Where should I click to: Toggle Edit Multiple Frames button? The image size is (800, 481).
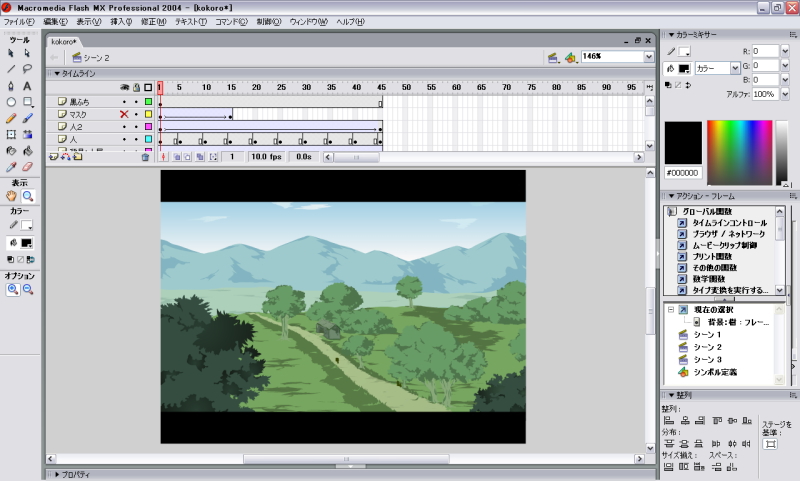point(199,157)
